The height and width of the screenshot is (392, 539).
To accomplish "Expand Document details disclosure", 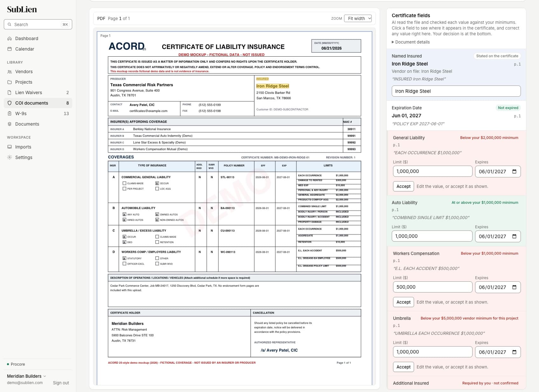I will [411, 42].
